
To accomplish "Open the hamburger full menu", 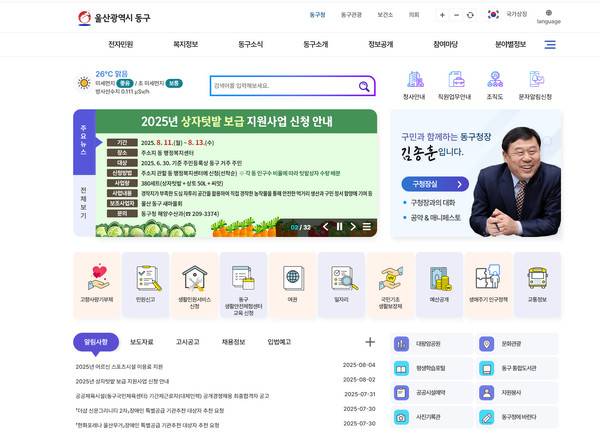I will [550, 45].
